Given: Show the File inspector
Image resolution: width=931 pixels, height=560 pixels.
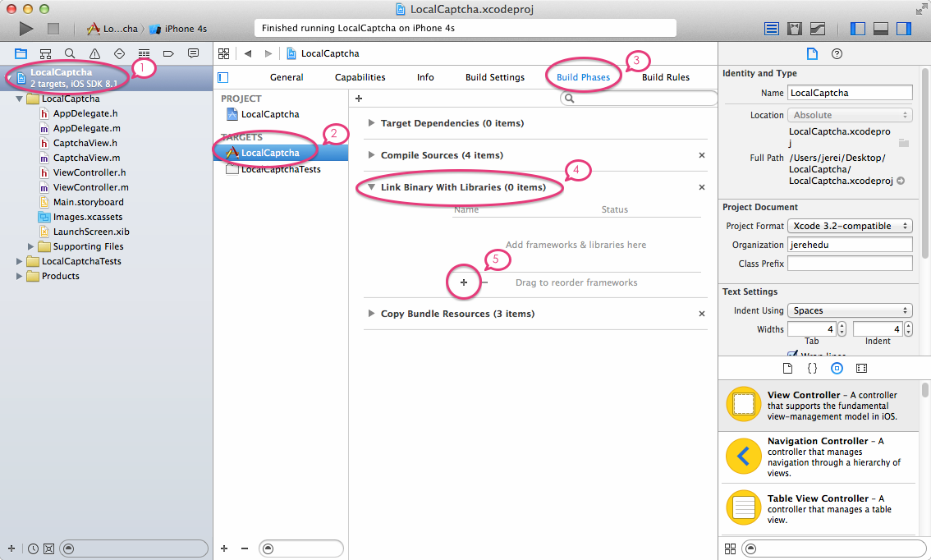Looking at the screenshot, I should pos(812,54).
